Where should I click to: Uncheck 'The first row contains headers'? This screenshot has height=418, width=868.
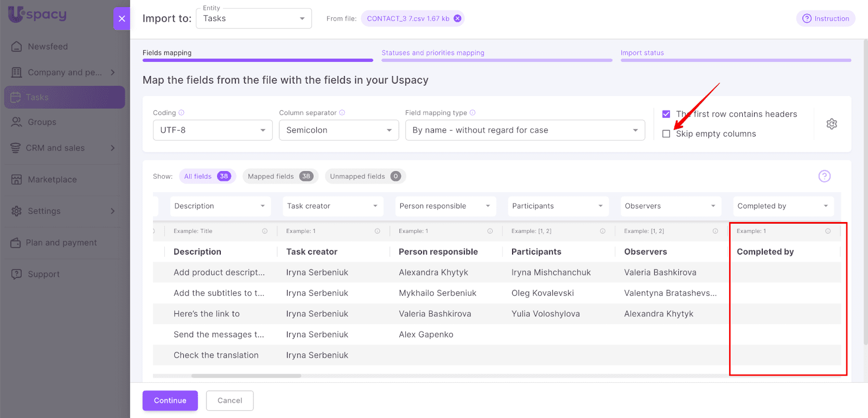pos(666,114)
